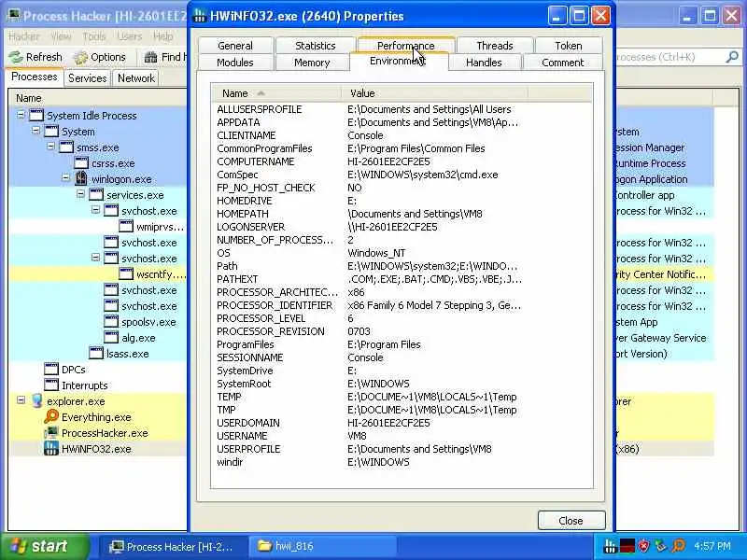Open the Token tab
Screen dimensions: 747x560
click(x=569, y=46)
